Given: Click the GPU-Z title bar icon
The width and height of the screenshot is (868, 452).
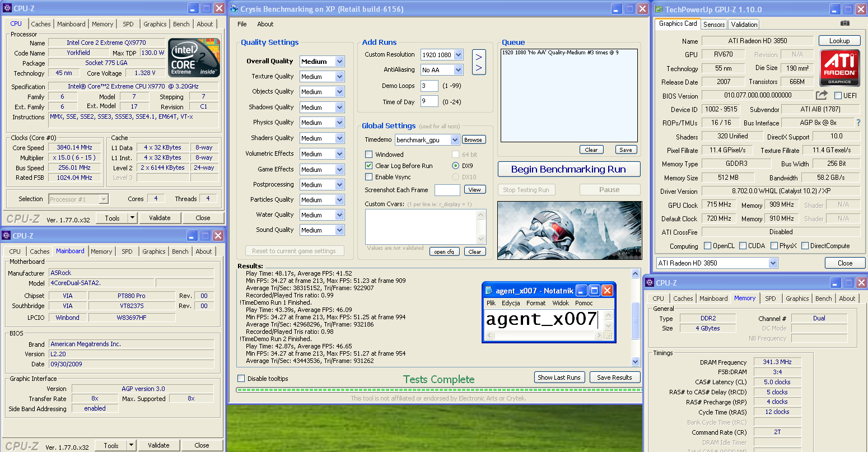Looking at the screenshot, I should pyautogui.click(x=659, y=9).
